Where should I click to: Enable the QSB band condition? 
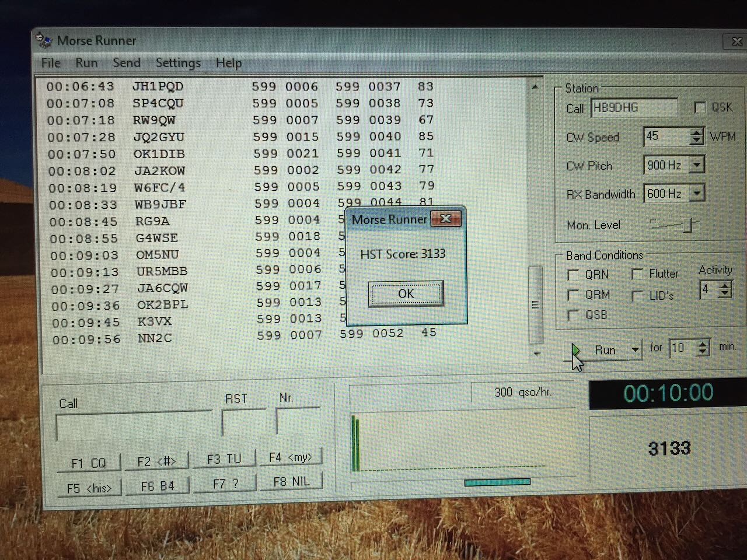click(x=574, y=315)
